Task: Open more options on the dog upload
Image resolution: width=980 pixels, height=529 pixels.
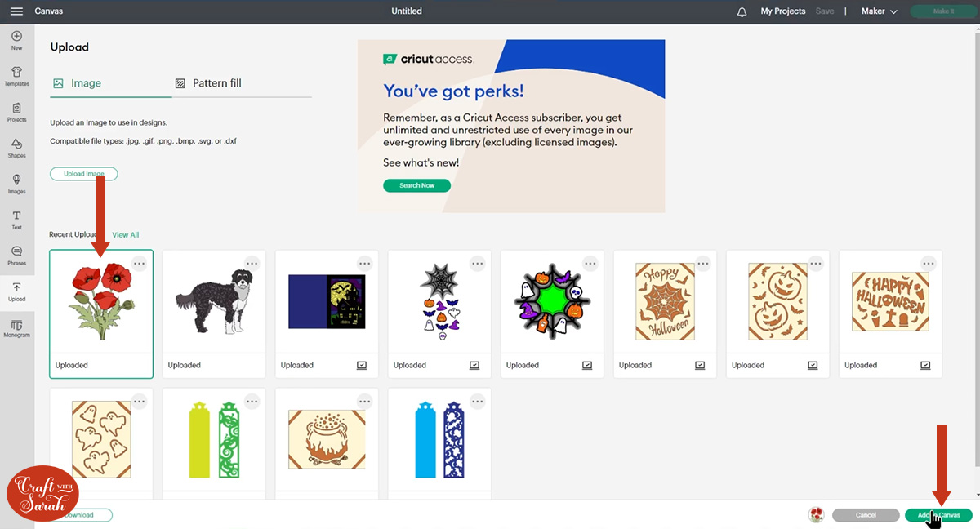Action: point(252,263)
